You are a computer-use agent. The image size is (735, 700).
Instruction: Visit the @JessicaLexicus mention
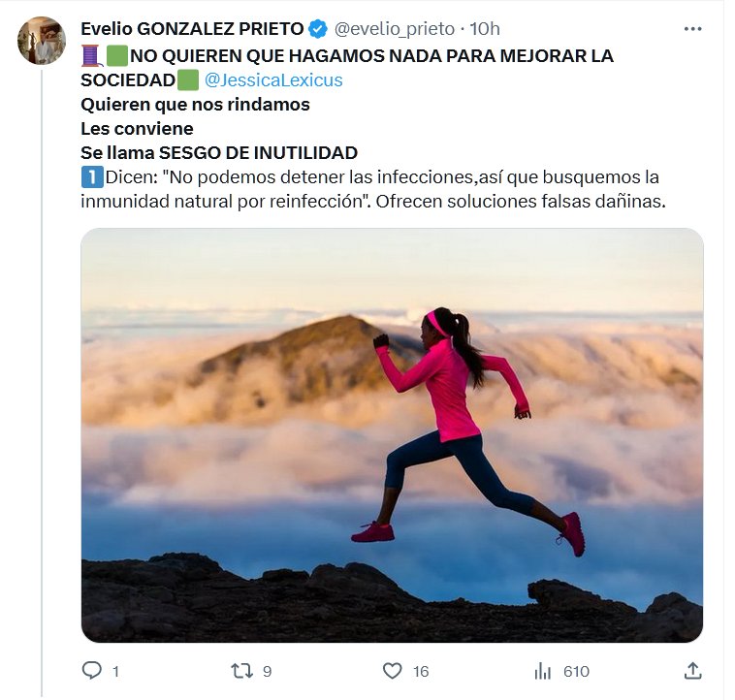coord(273,80)
